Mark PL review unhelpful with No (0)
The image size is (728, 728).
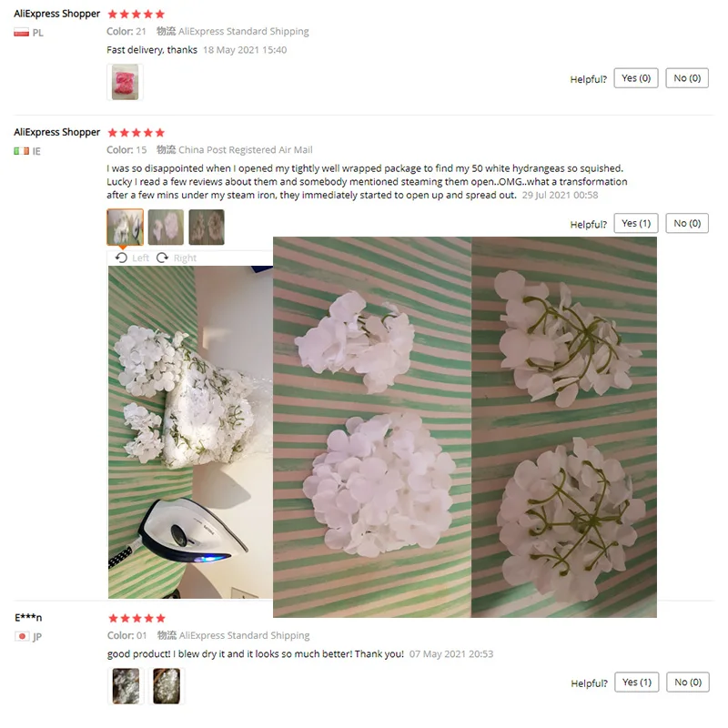click(687, 78)
